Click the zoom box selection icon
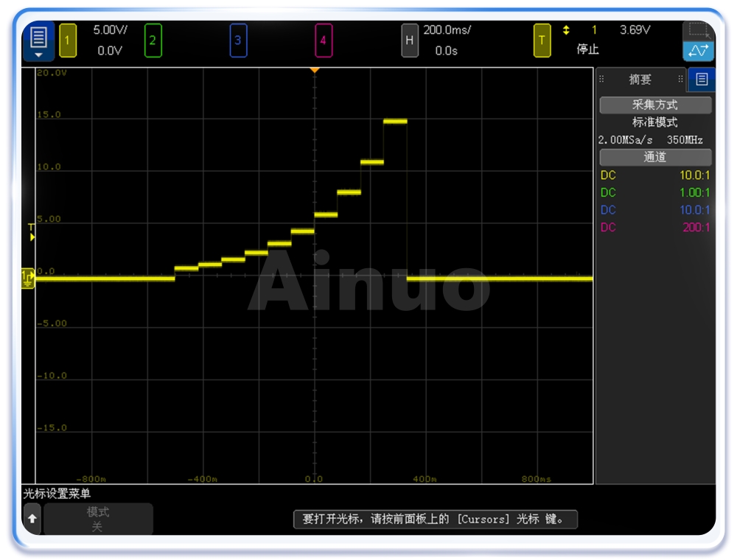Screen dimensions: 737x560 point(697,31)
